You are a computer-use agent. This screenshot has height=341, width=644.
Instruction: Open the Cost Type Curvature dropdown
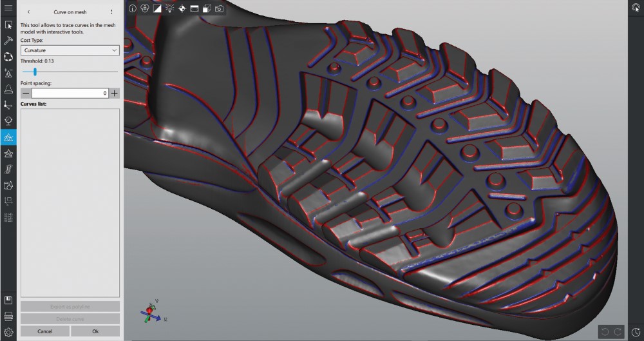[70, 50]
